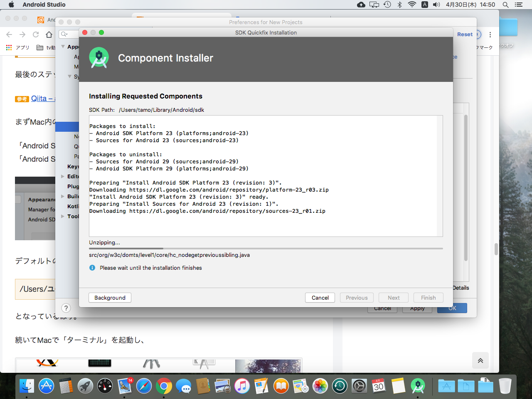Open Photos app in the Dock
This screenshot has width=532, height=399.
320,386
